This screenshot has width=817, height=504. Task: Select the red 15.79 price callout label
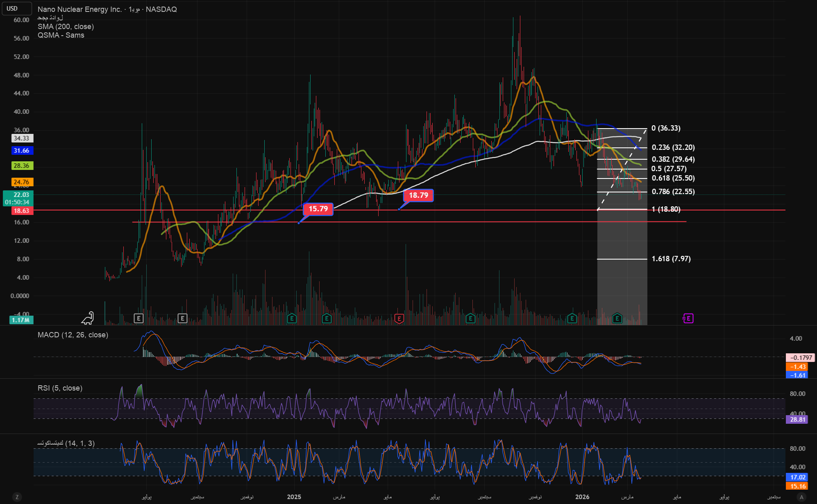pos(318,209)
